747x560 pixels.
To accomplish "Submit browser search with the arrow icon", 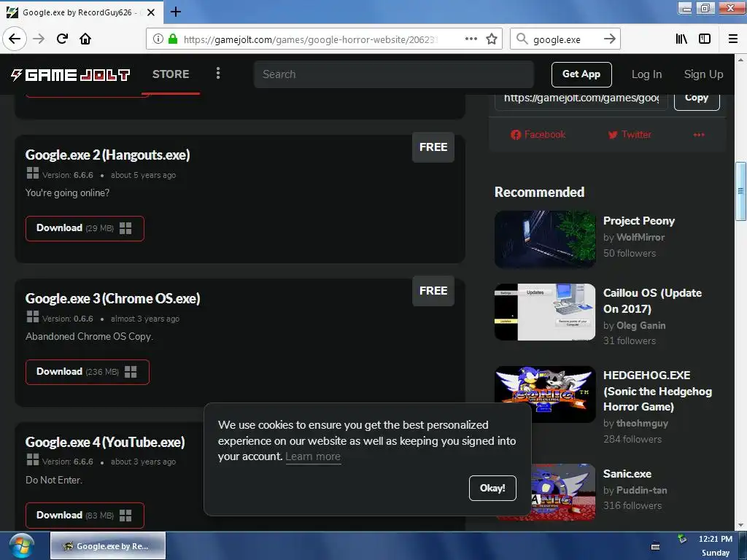I will [x=609, y=39].
